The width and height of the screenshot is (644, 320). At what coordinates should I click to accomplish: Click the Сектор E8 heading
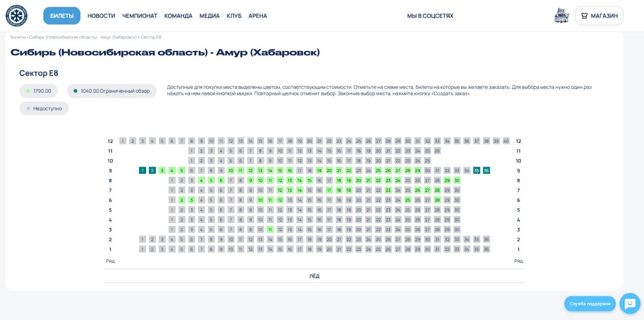point(39,73)
